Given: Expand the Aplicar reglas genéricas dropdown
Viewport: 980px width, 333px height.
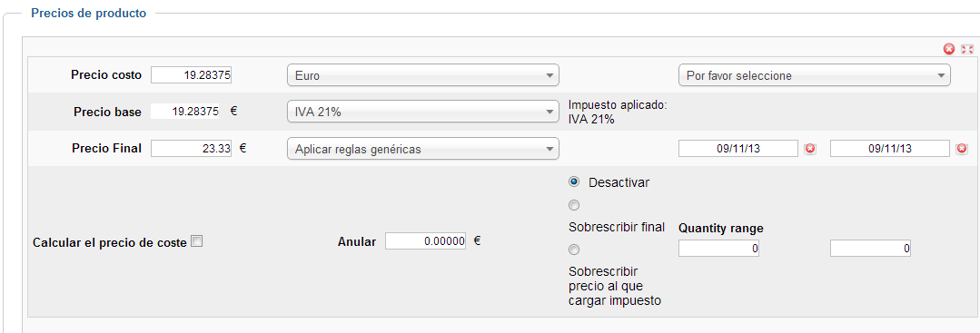Looking at the screenshot, I should click(x=422, y=150).
